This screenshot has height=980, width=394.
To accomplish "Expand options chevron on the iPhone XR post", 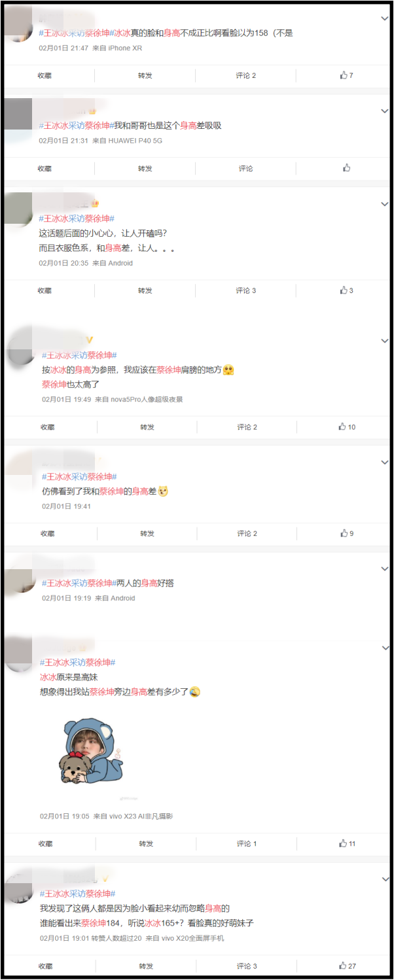I will coord(384,19).
